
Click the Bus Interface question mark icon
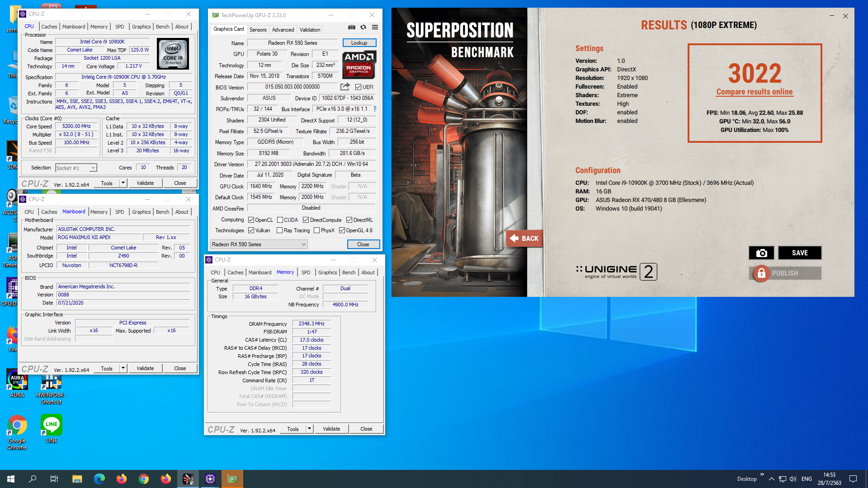click(375, 109)
